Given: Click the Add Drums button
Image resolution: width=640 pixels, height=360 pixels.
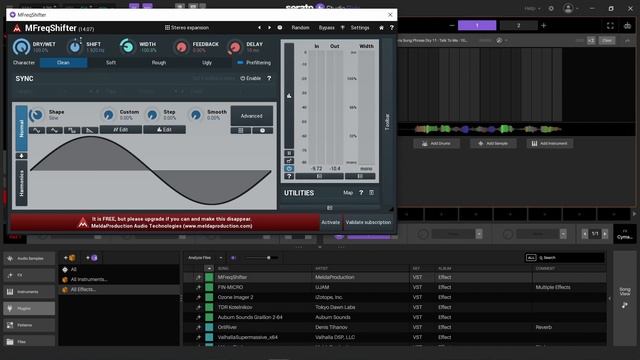Looking at the screenshot, I should click(436, 143).
